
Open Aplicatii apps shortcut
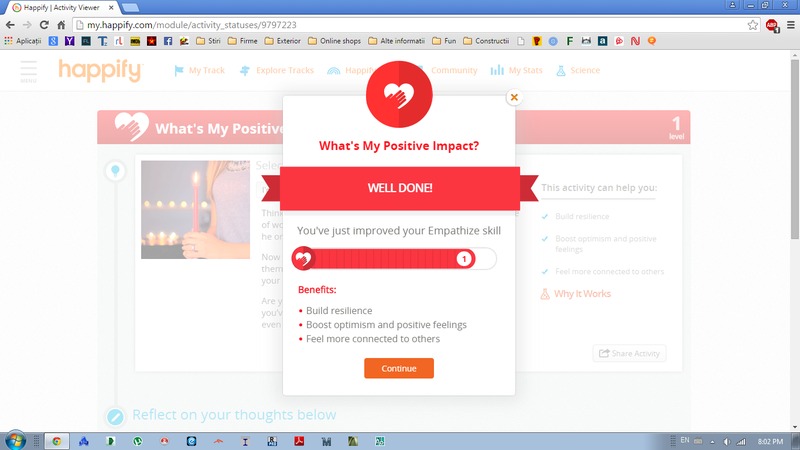22,41
